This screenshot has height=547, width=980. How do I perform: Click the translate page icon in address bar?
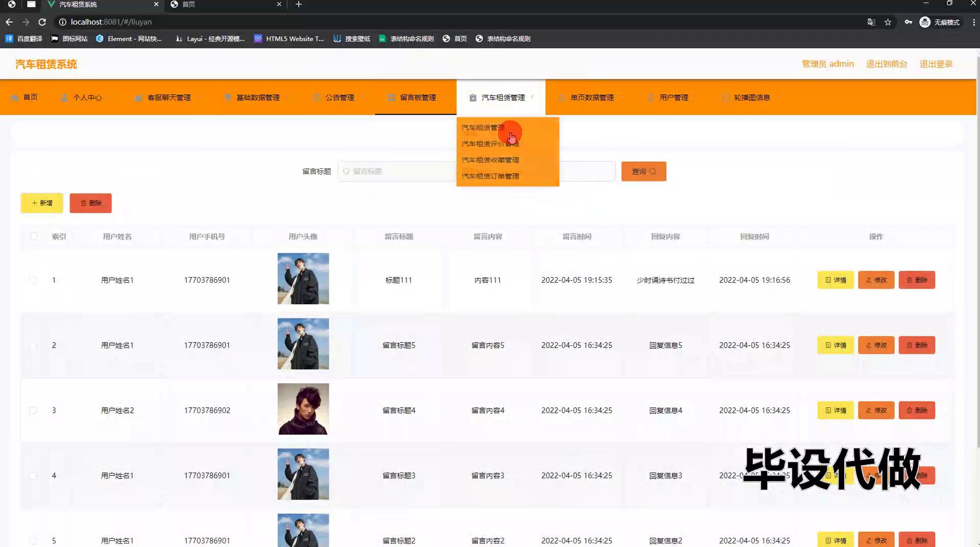[871, 22]
